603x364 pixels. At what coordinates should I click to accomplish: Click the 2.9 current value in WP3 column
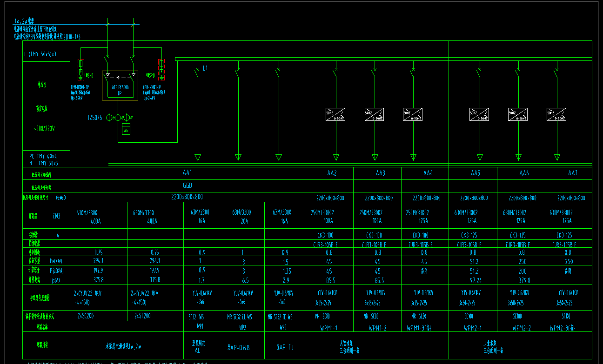point(285,280)
